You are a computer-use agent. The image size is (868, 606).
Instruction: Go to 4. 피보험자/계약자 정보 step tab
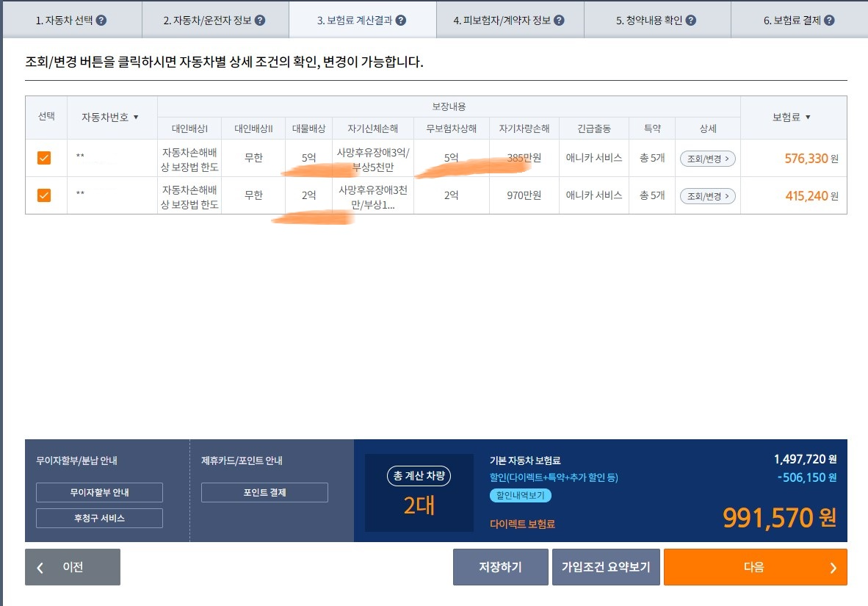[x=510, y=20]
